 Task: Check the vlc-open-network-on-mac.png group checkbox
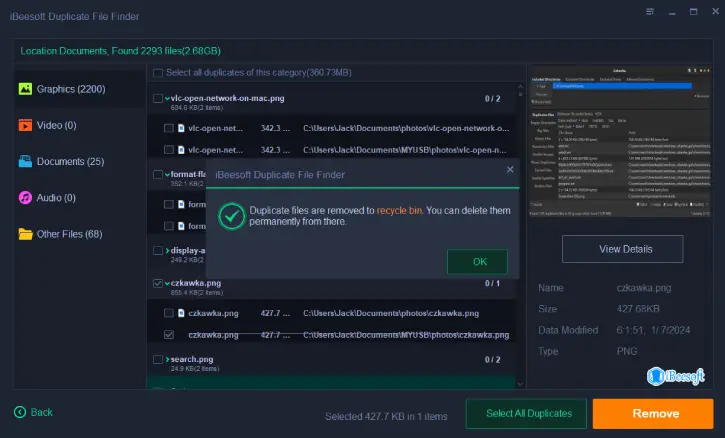(158, 99)
